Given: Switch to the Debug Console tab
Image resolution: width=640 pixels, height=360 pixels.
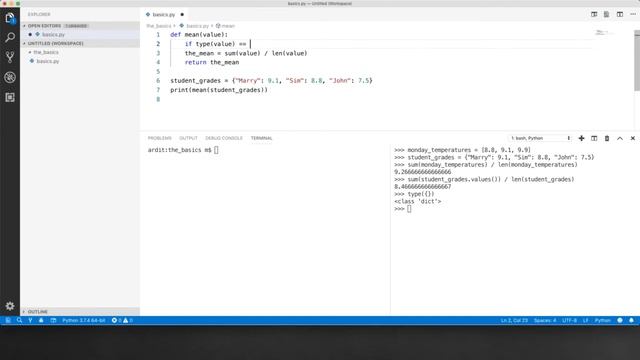Looking at the screenshot, I should (x=224, y=138).
